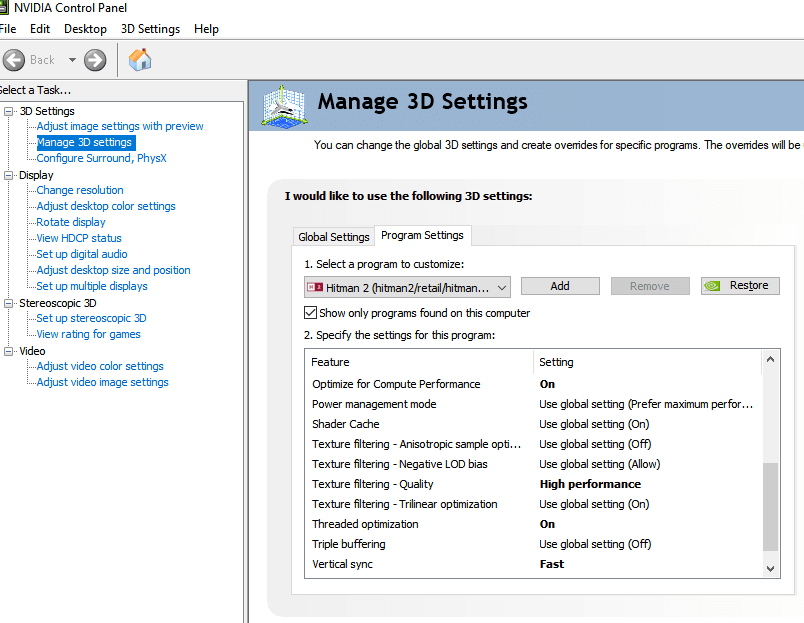The image size is (804, 623).
Task: Open the program selection dropdown
Action: pos(501,287)
